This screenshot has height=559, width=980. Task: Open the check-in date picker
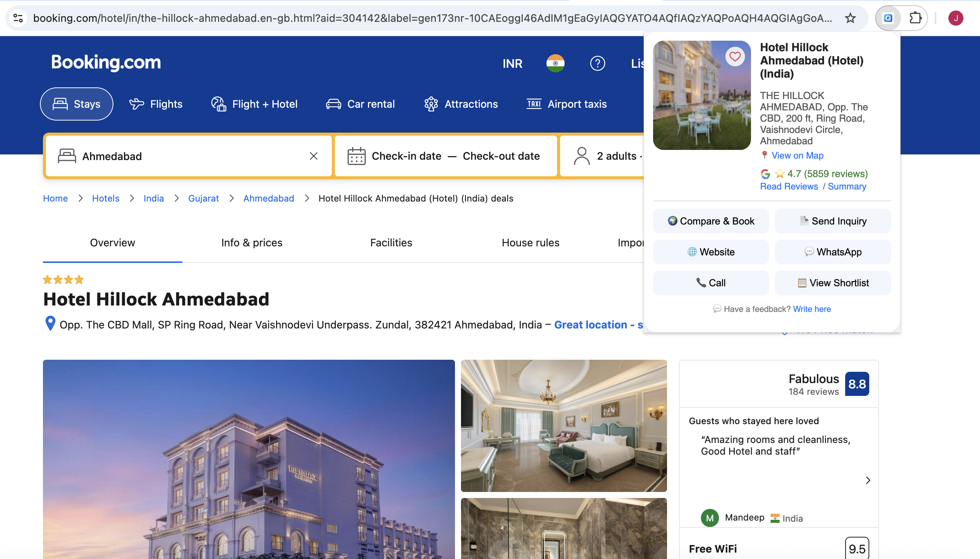click(x=406, y=156)
